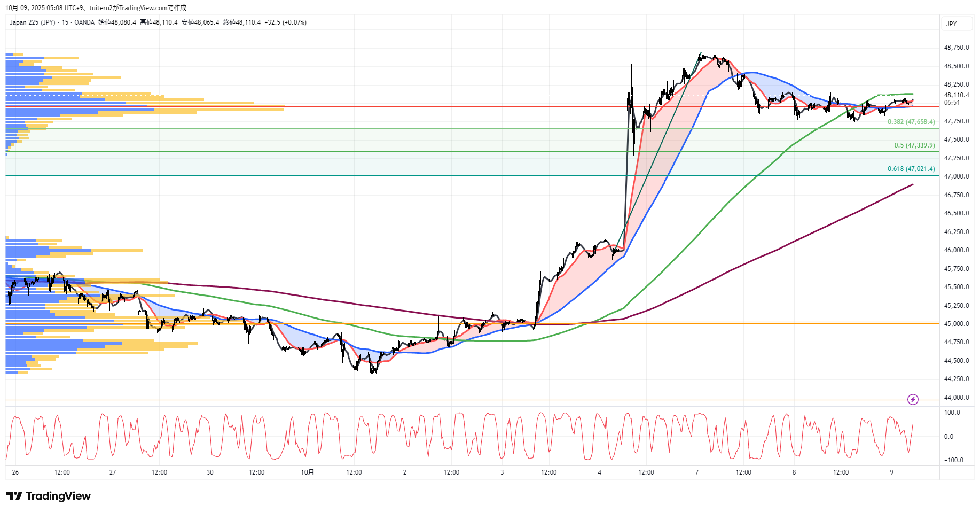Click the 44,000.0 price scale label
The image size is (980, 512).
[x=956, y=398]
